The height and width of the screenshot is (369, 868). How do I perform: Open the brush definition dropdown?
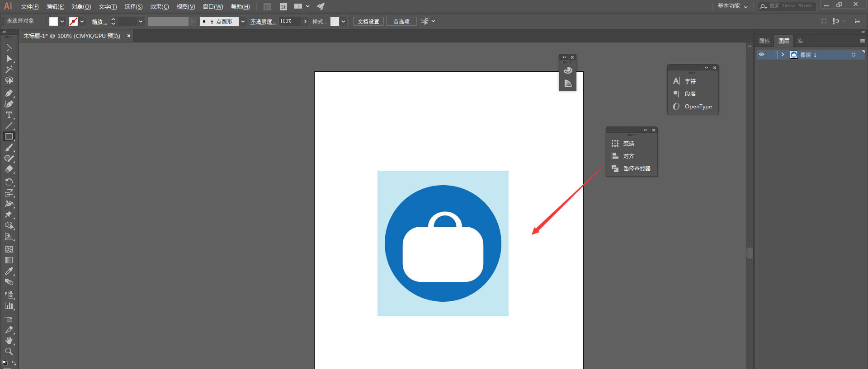(243, 21)
